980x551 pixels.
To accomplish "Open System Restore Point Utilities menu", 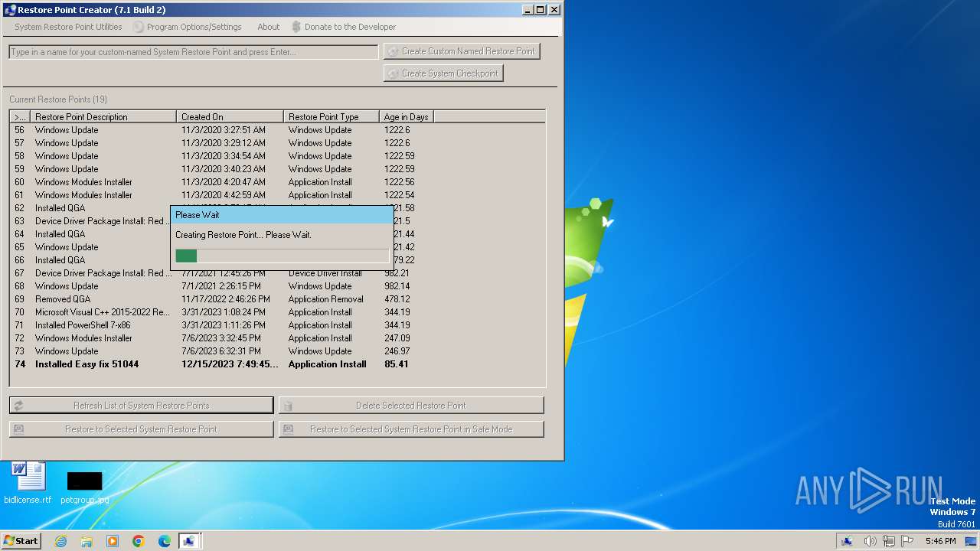I will (x=68, y=27).
